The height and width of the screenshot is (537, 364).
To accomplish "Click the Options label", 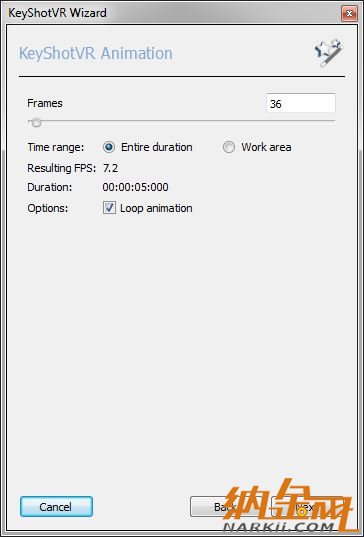I will point(48,208).
